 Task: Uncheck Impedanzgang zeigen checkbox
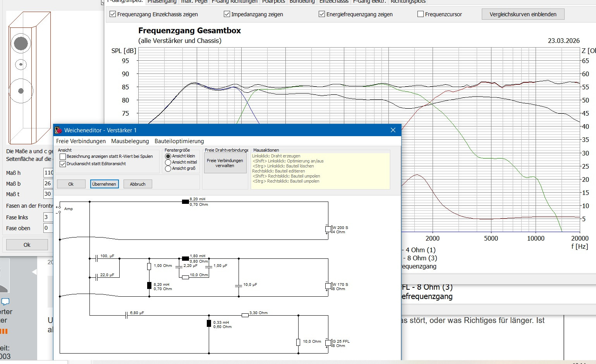227,14
